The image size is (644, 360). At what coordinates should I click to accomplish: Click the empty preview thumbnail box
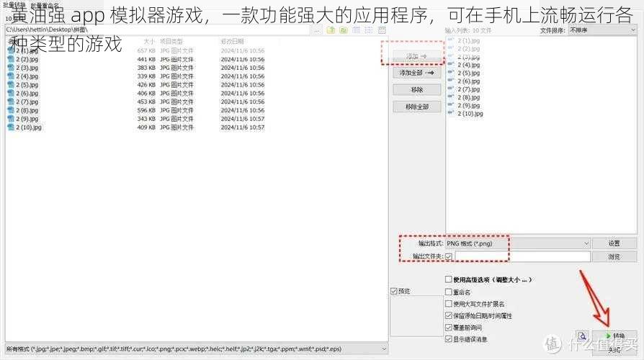point(416,316)
